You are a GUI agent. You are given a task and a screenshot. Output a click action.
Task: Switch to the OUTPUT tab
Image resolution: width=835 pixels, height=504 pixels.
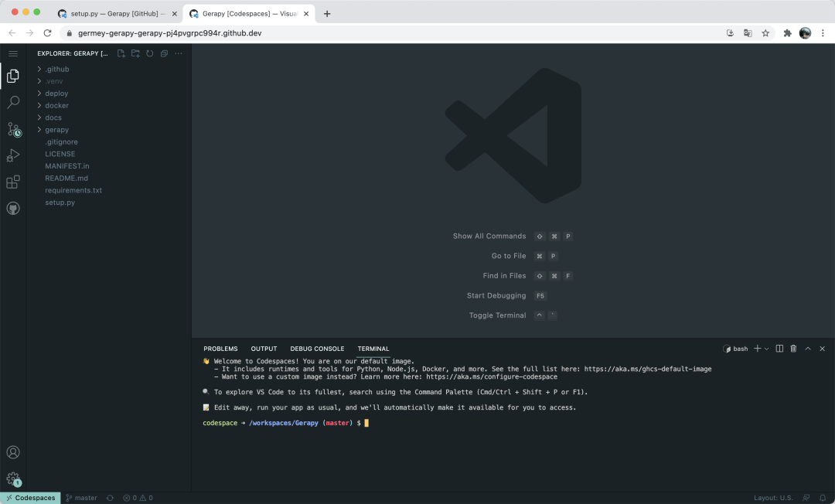click(x=264, y=349)
